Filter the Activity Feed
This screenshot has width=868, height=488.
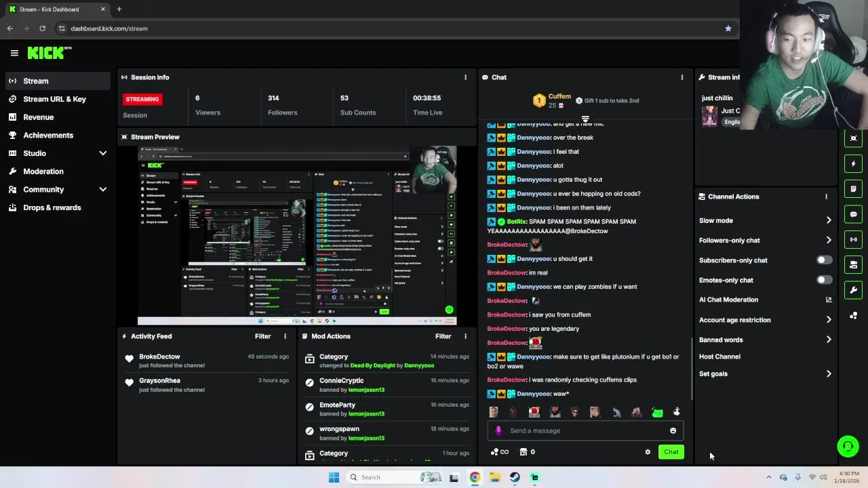pyautogui.click(x=262, y=336)
